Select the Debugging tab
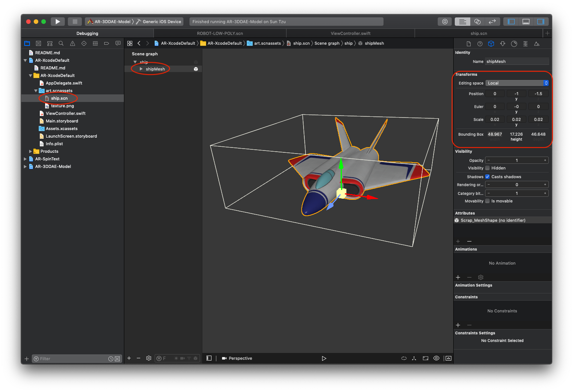 pyautogui.click(x=87, y=33)
